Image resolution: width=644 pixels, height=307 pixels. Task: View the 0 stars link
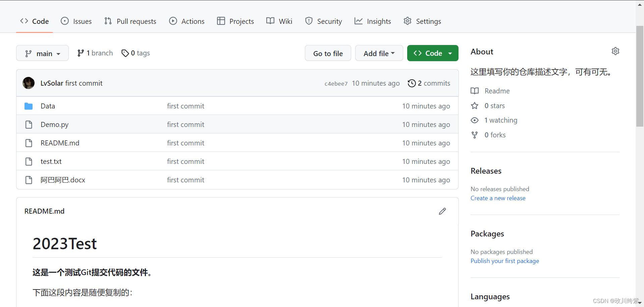pos(494,105)
